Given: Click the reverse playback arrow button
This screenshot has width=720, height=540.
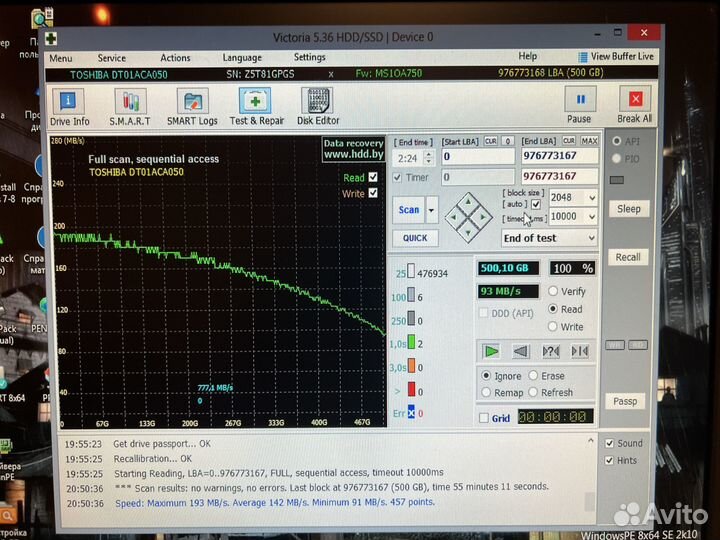Looking at the screenshot, I should pyautogui.click(x=521, y=351).
